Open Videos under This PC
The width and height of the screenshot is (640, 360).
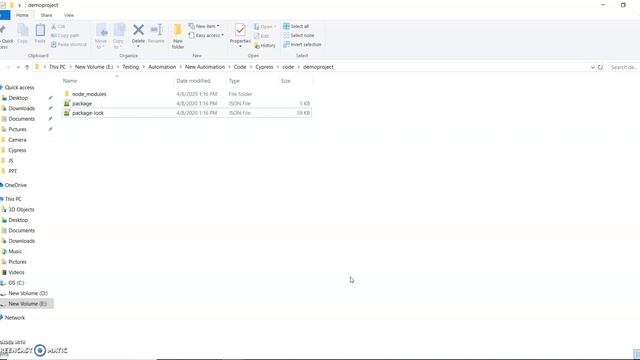click(16, 273)
